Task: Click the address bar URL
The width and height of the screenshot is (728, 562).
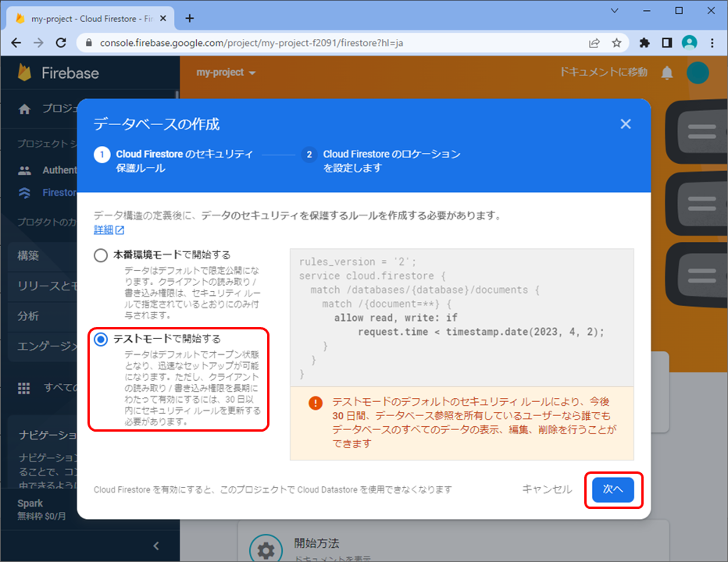Action: point(251,43)
